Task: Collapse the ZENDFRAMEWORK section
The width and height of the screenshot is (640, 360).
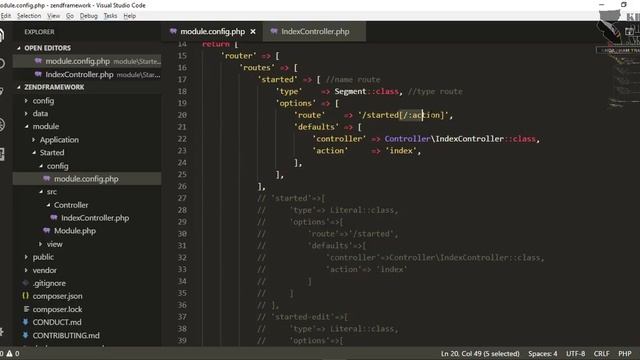Action: [x=19, y=87]
